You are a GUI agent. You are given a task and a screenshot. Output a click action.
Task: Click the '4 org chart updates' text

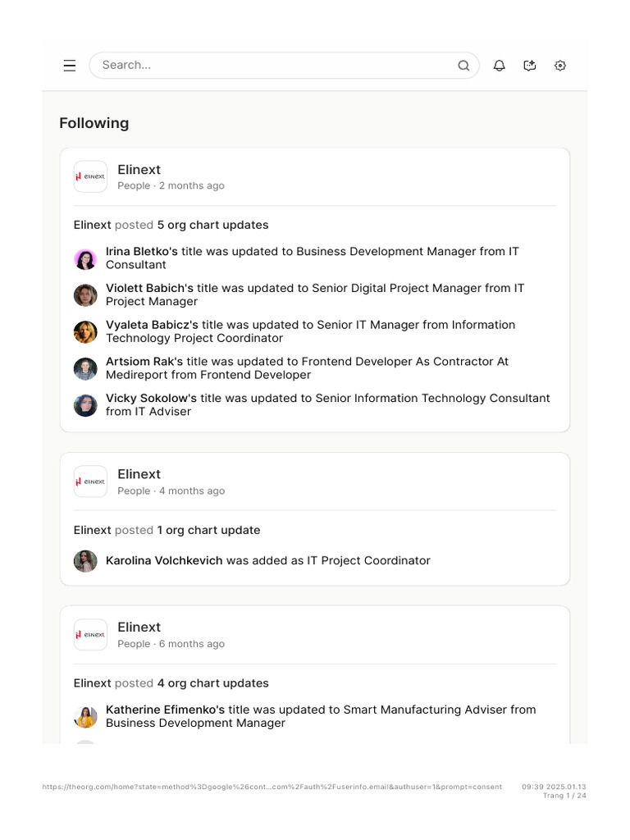point(212,683)
